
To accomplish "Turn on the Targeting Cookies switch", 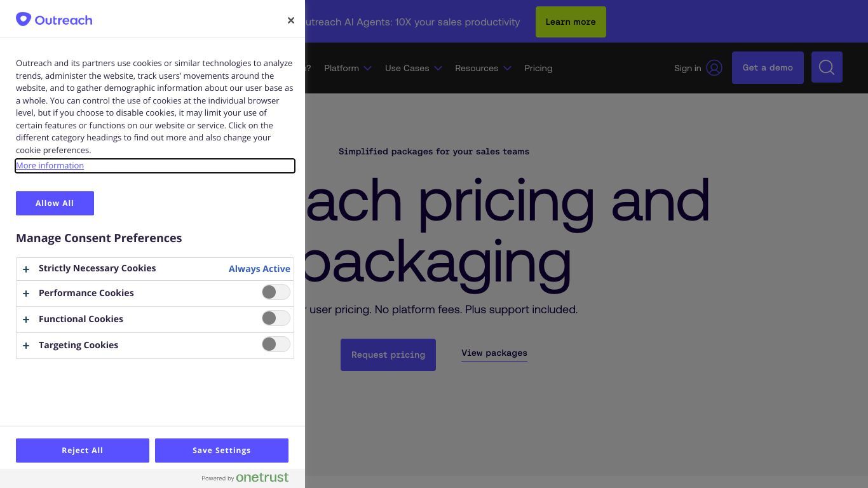I will (276, 344).
